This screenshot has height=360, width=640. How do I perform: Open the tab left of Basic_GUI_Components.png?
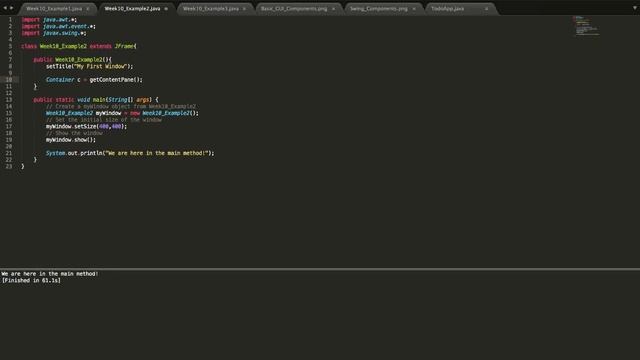click(x=211, y=9)
